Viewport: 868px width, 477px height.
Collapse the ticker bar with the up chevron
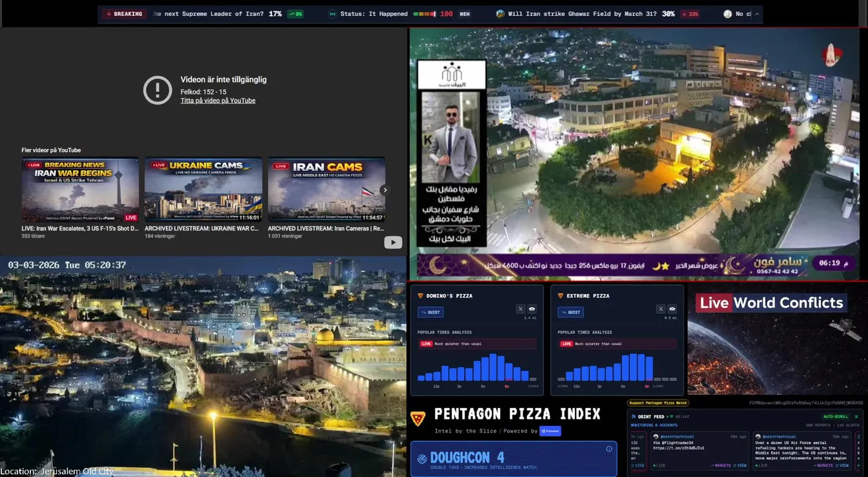(757, 14)
